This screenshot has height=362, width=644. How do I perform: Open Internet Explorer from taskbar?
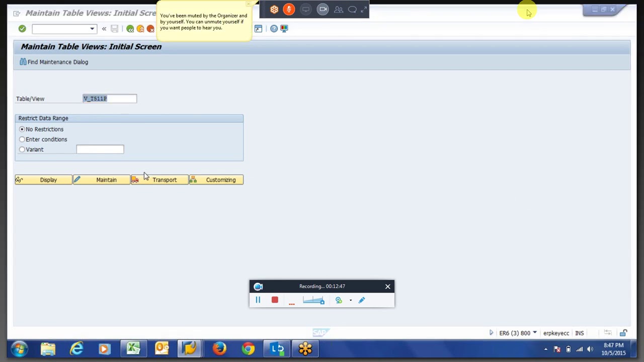click(76, 348)
